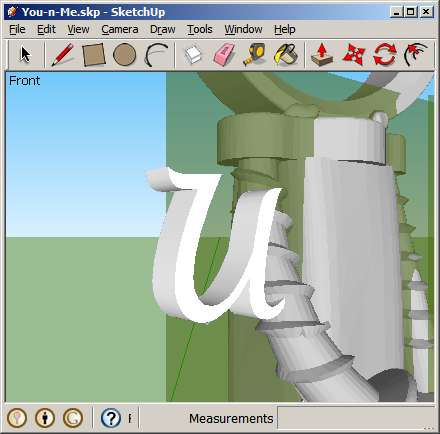Viewport: 440px width, 434px height.
Task: Click the geo-location status bar icon
Action: coord(17,418)
